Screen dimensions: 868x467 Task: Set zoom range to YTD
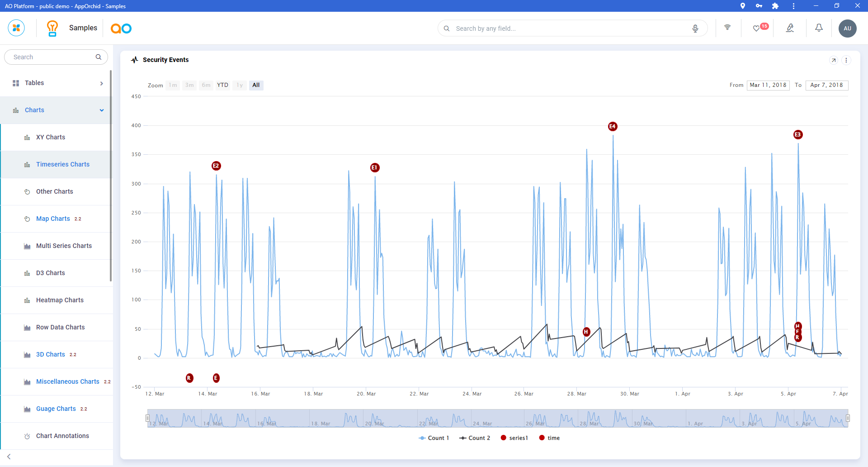pos(222,85)
